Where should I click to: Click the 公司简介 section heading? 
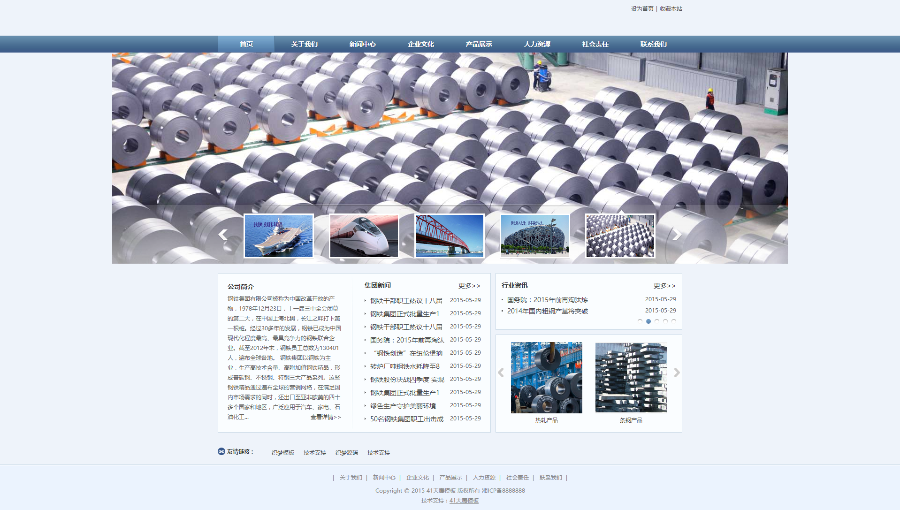[x=240, y=287]
